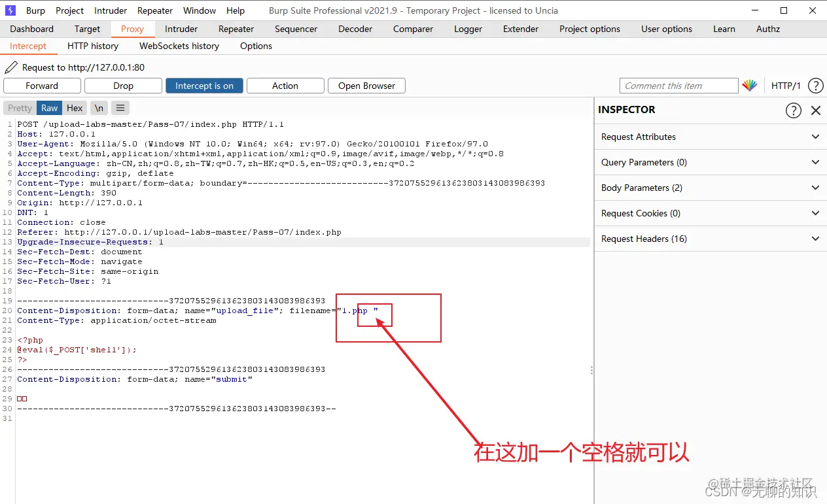This screenshot has height=504, width=827.
Task: Open the User options tab
Action: click(x=667, y=29)
